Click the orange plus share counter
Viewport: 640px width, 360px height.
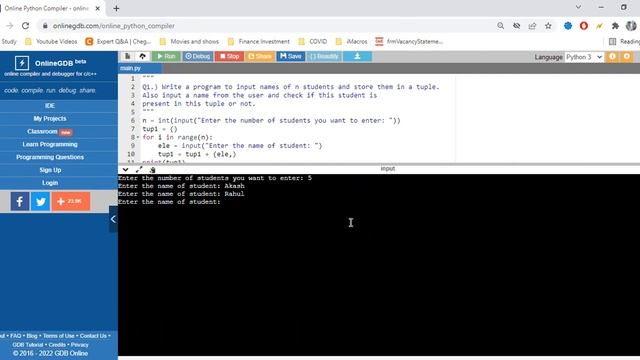[71, 201]
